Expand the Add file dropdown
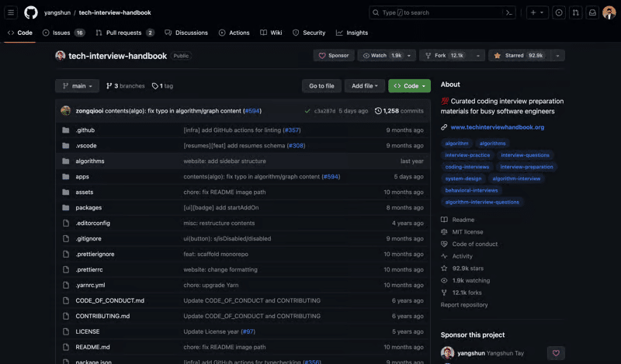The image size is (621, 364). click(x=364, y=86)
